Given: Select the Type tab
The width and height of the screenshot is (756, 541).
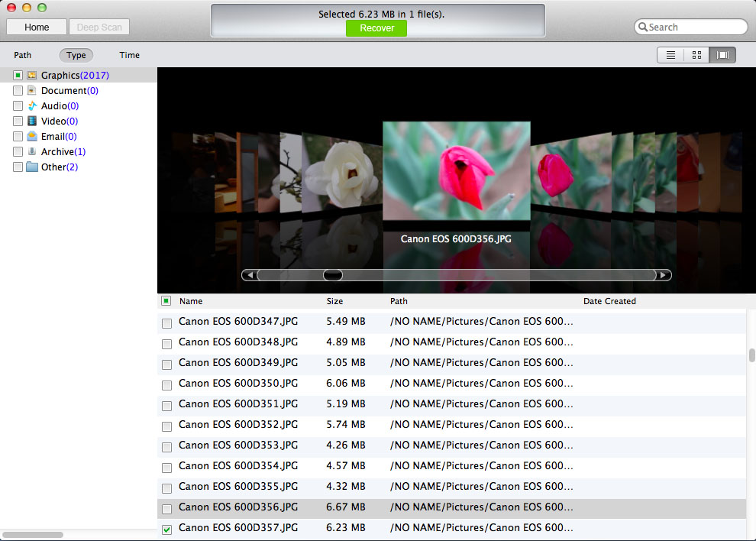Looking at the screenshot, I should pos(76,55).
